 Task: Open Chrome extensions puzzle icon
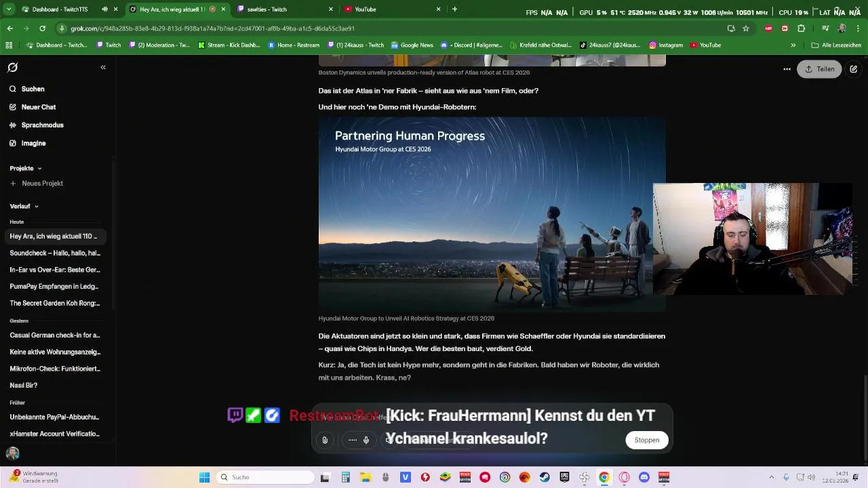802,28
